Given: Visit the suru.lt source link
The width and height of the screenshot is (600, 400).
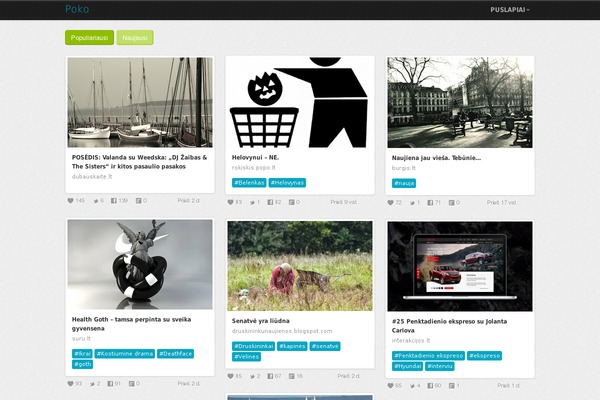Looking at the screenshot, I should point(81,339).
